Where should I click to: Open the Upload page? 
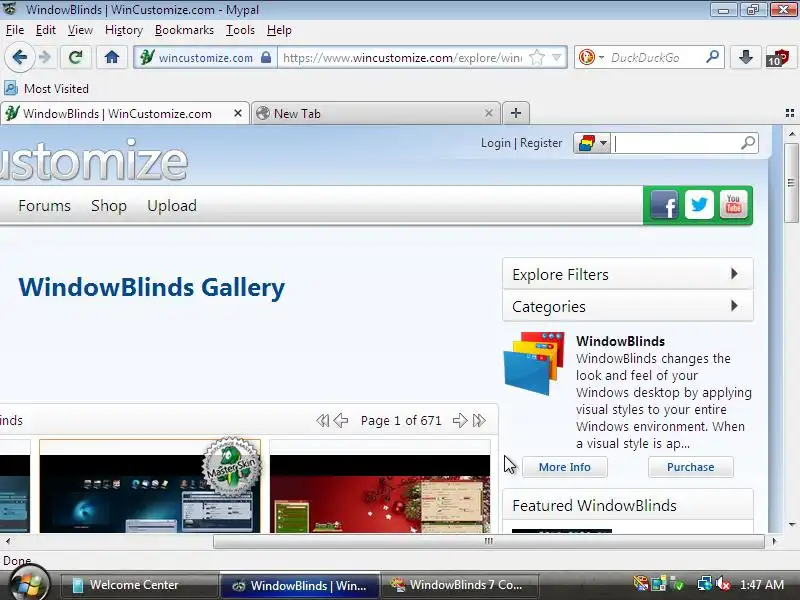point(172,206)
